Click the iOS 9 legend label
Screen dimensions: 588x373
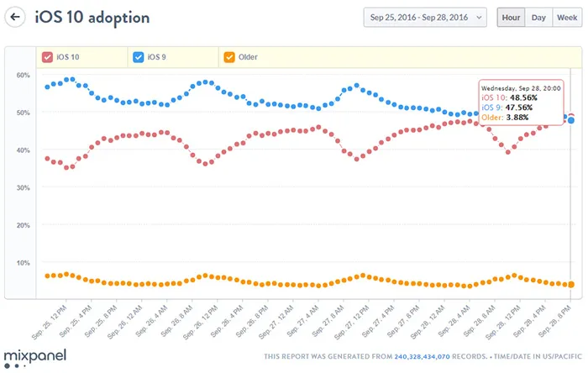(158, 57)
